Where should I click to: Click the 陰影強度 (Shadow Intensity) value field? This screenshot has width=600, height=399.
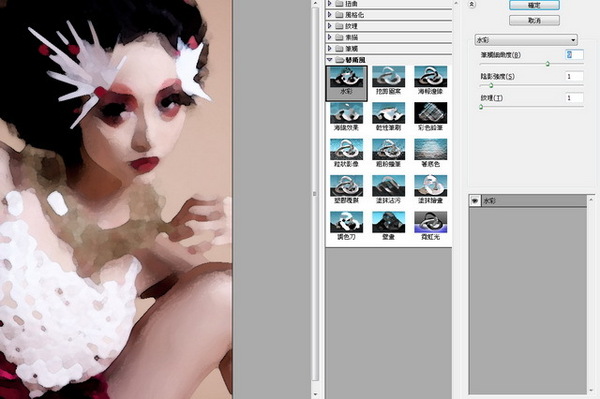pos(574,77)
